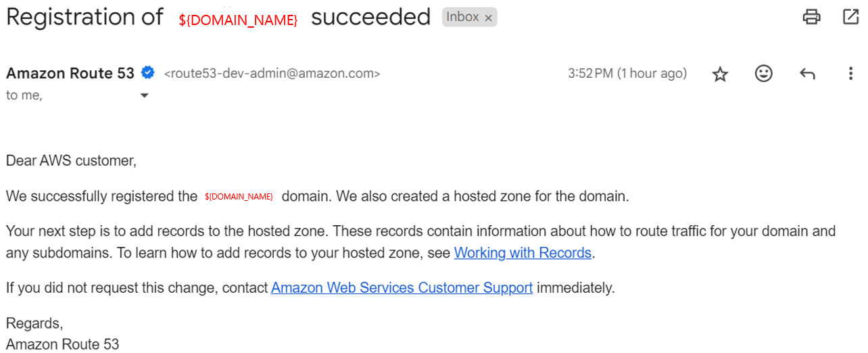This screenshot has width=868, height=353.
Task: Expand recipient details arrow beside "to me"
Action: pos(144,96)
